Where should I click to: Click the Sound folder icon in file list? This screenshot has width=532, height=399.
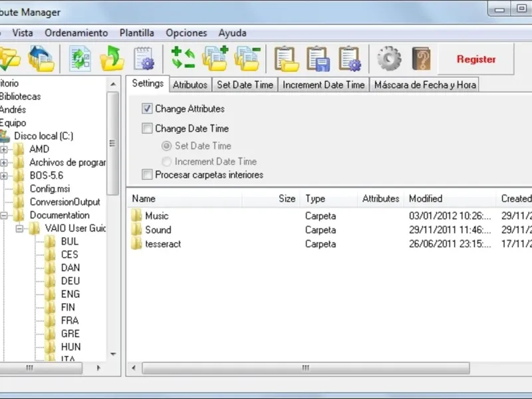tap(136, 229)
